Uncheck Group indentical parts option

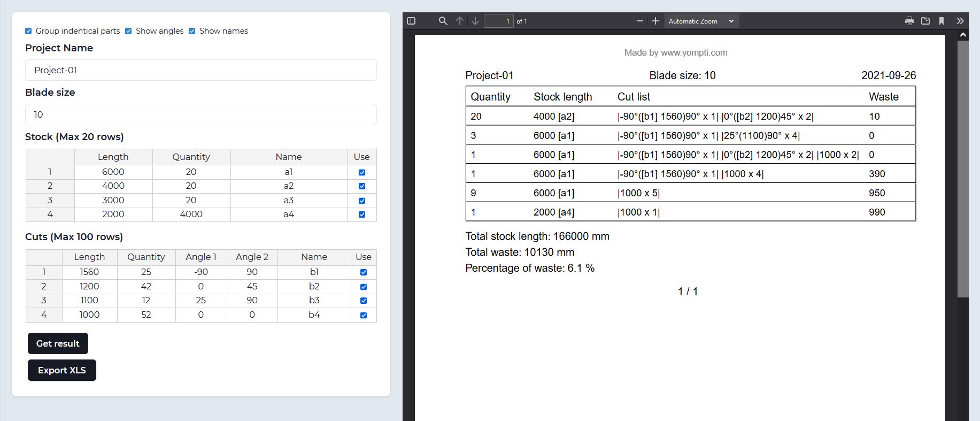pyautogui.click(x=29, y=31)
